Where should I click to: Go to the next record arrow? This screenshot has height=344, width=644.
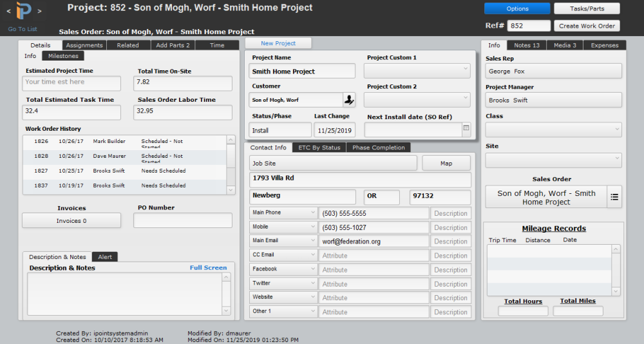point(39,11)
